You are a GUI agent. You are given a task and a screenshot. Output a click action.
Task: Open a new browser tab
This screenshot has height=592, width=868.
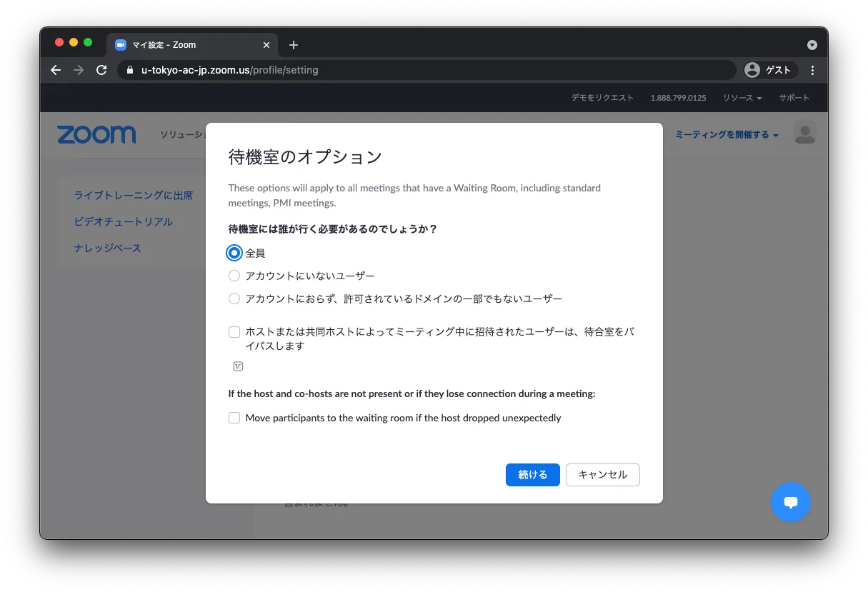point(293,45)
